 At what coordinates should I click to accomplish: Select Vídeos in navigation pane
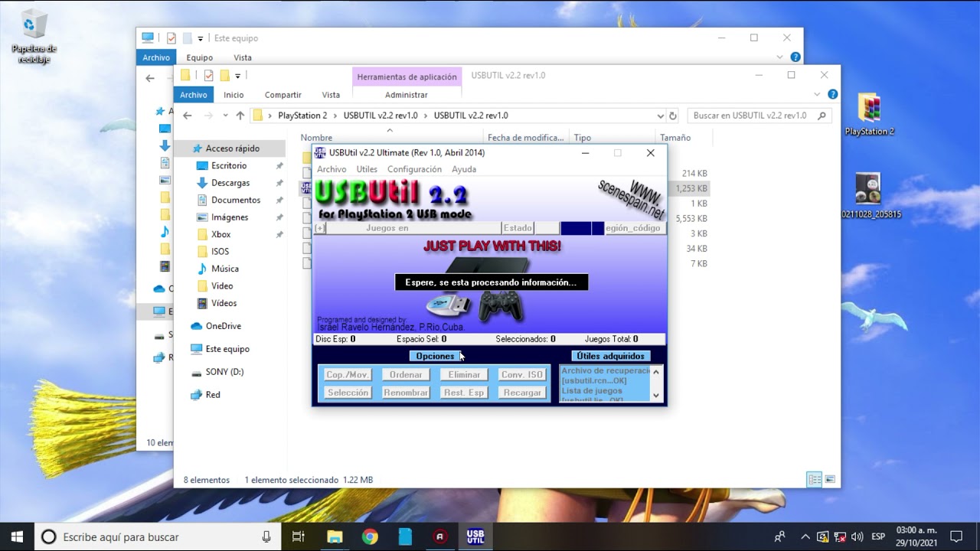224,303
